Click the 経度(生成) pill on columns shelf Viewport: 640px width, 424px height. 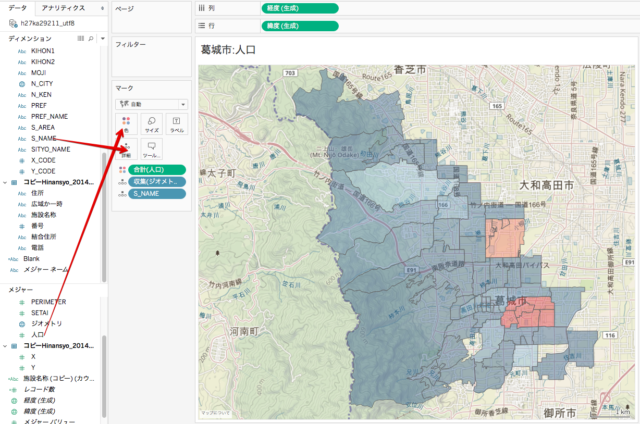tap(299, 8)
